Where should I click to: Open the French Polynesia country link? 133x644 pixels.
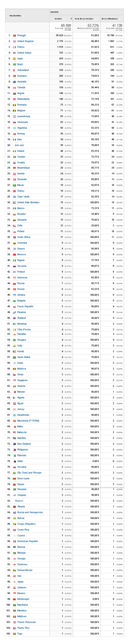pyautogui.click(x=26, y=622)
